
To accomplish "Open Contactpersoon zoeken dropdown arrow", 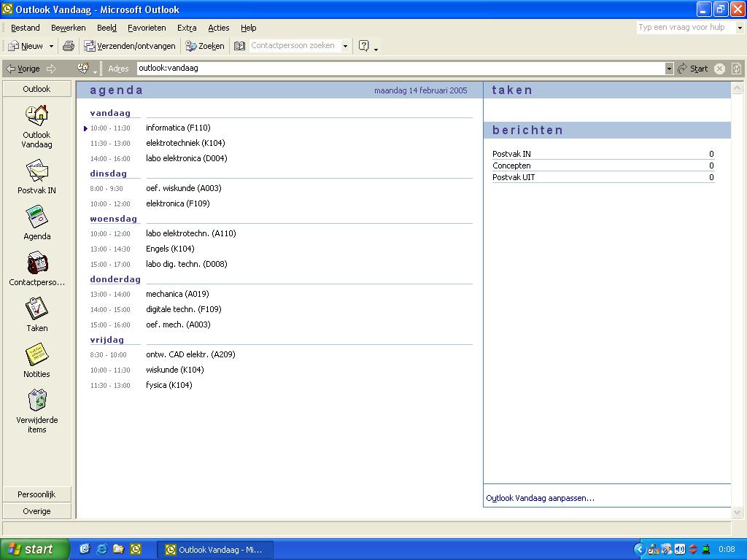I will tap(345, 46).
